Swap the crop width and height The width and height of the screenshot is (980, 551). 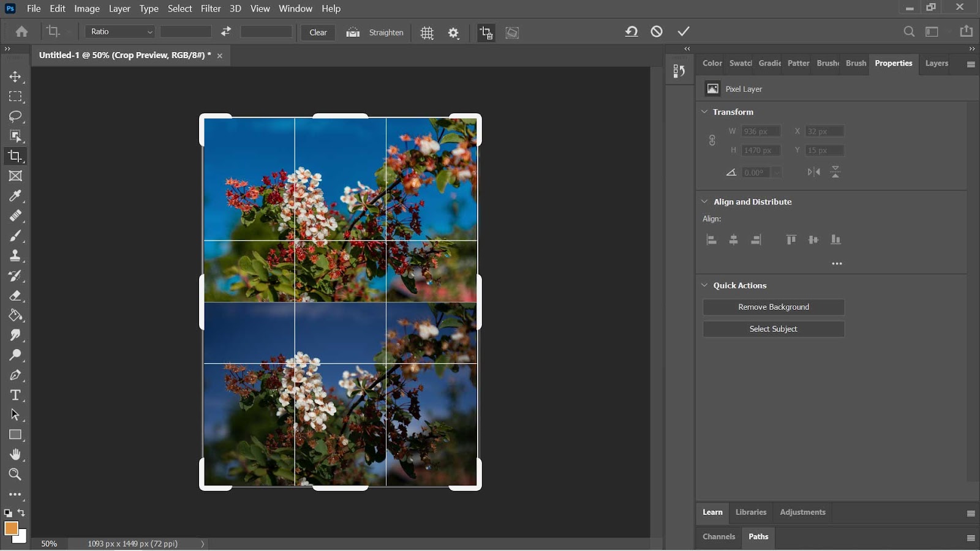tap(226, 32)
